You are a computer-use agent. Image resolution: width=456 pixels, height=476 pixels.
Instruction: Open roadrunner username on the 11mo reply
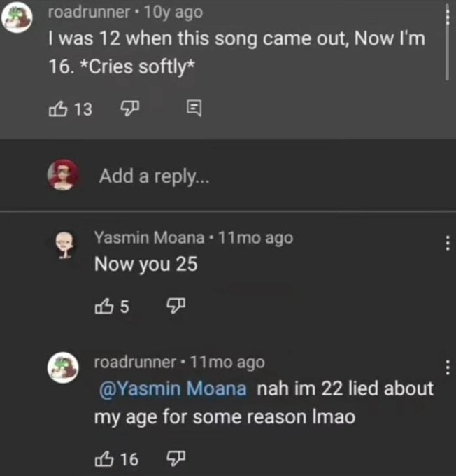[x=135, y=362]
